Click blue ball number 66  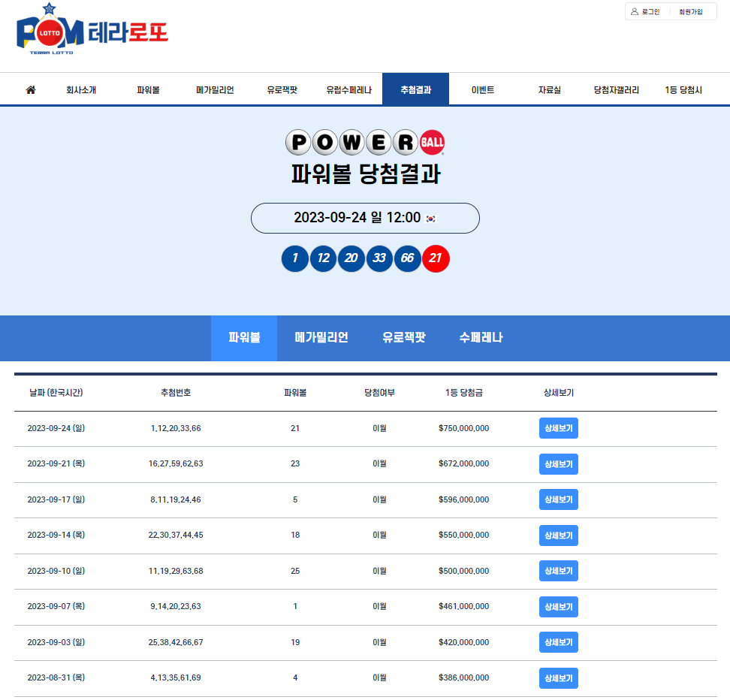(407, 258)
